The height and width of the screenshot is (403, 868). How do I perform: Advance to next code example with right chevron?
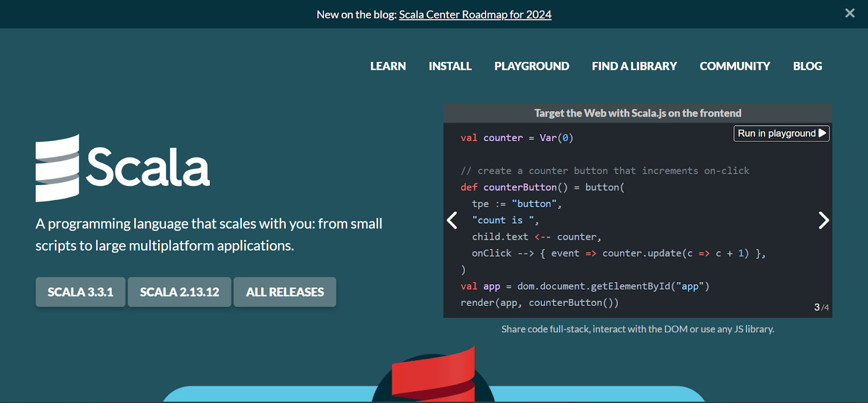(x=823, y=220)
